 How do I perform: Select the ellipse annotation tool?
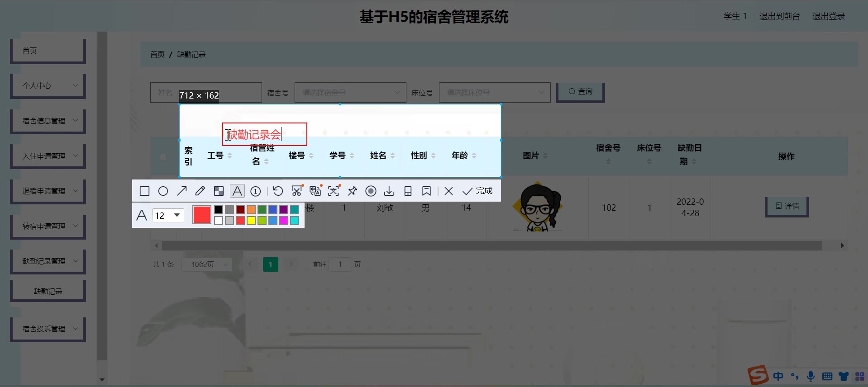163,191
